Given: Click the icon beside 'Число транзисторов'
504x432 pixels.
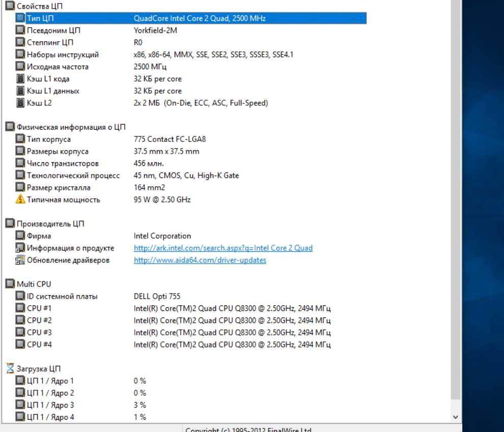Looking at the screenshot, I should pyautogui.click(x=20, y=163).
